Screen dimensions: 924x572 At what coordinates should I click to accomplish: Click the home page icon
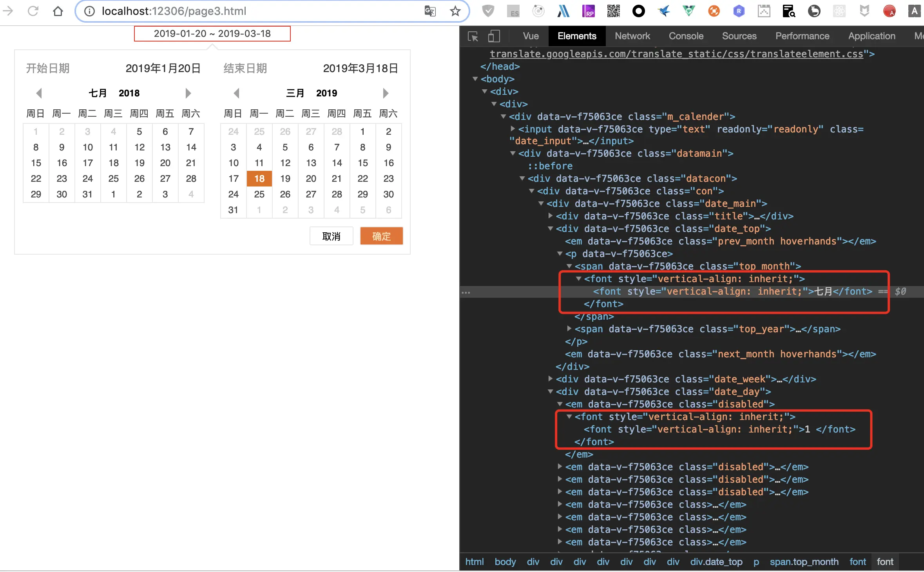coord(58,11)
